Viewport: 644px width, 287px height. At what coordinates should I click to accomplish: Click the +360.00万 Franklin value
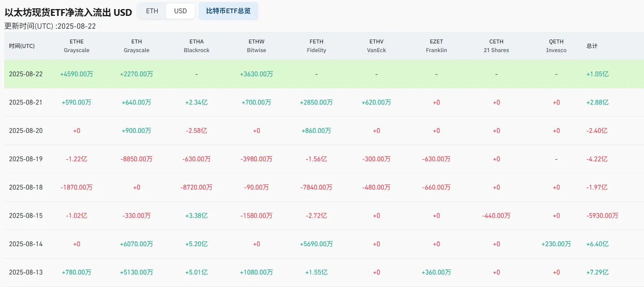[436, 272]
